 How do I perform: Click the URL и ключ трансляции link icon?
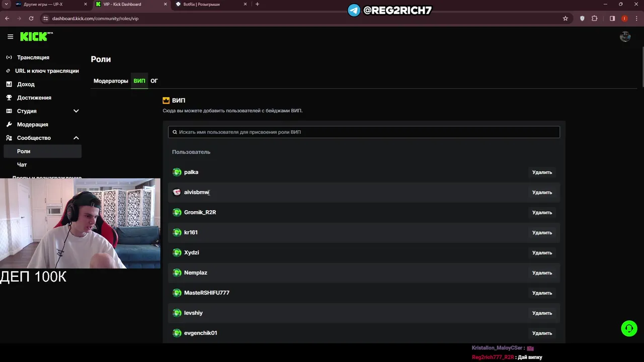point(8,71)
